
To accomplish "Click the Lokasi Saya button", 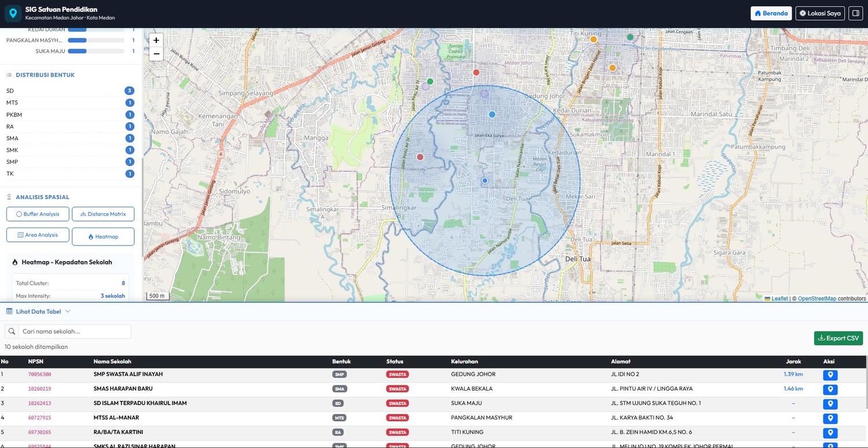I will coord(820,13).
